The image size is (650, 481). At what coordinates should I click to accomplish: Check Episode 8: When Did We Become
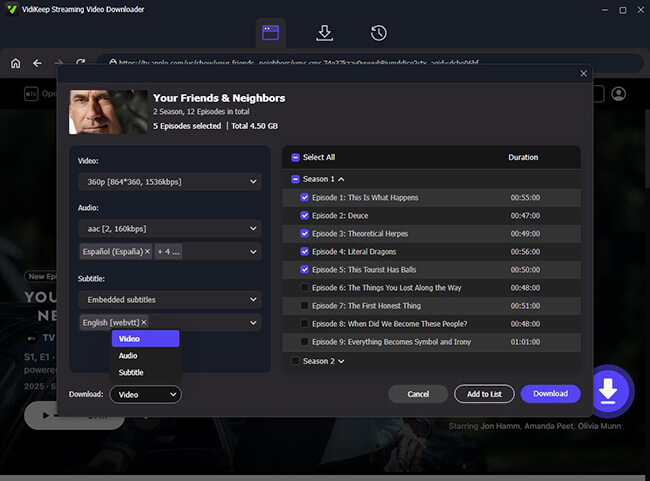click(304, 323)
